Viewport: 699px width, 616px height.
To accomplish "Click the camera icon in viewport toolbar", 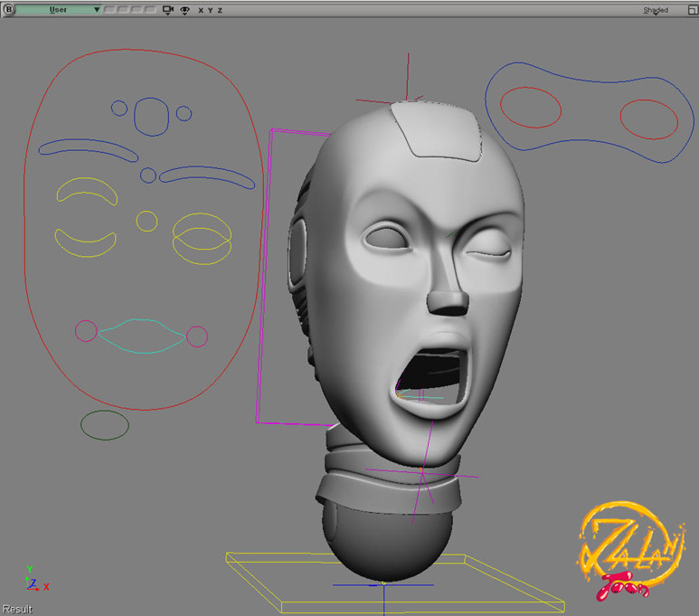I will point(167,10).
